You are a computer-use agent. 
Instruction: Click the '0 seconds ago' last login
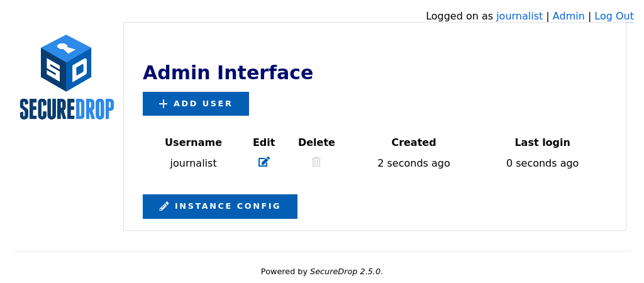(542, 164)
